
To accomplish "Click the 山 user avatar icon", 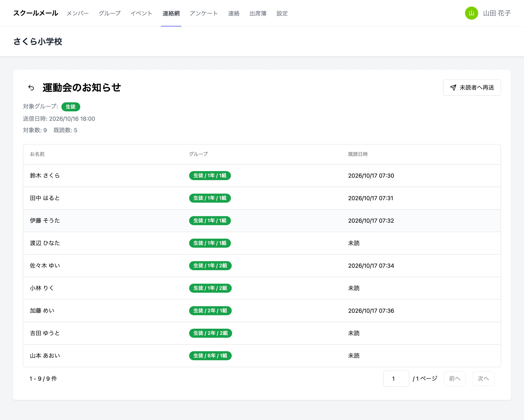I will 471,13.
